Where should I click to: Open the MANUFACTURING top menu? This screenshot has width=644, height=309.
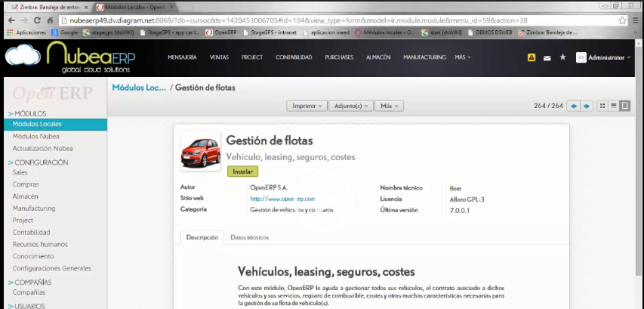[x=424, y=57]
